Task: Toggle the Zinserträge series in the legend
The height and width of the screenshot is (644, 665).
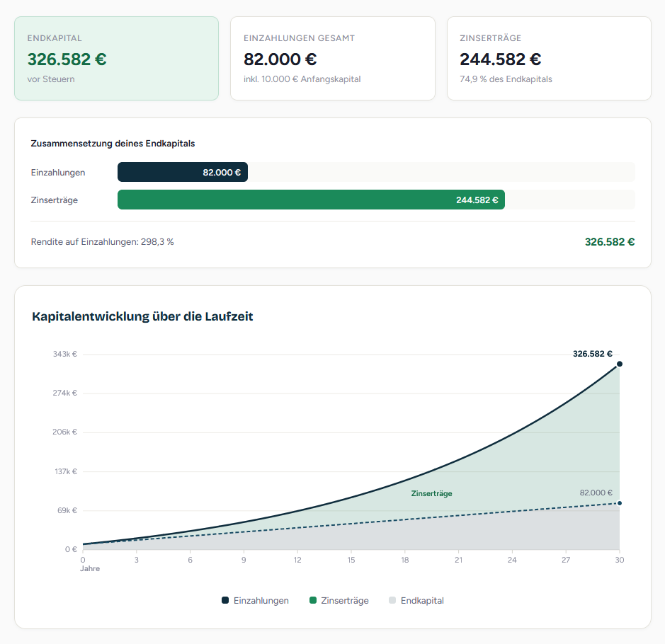Action: [344, 601]
